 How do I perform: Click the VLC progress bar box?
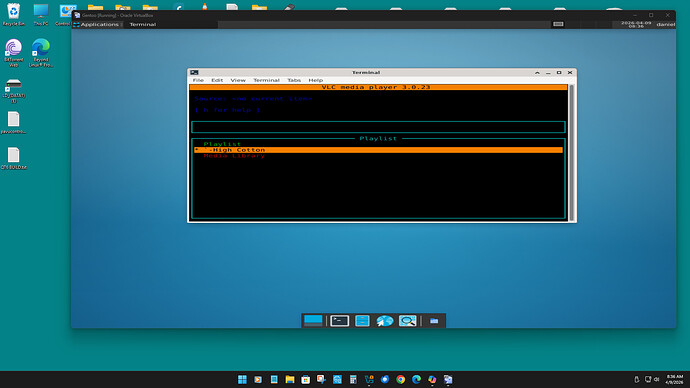click(378, 127)
